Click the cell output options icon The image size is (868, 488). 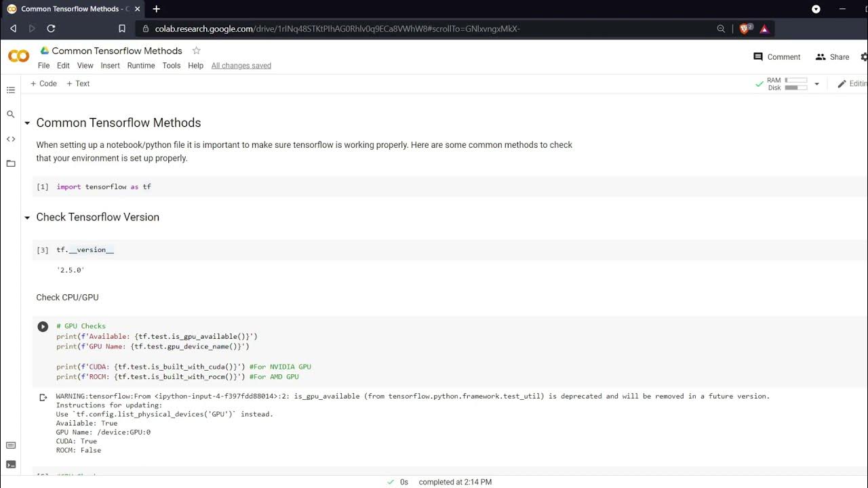(43, 397)
